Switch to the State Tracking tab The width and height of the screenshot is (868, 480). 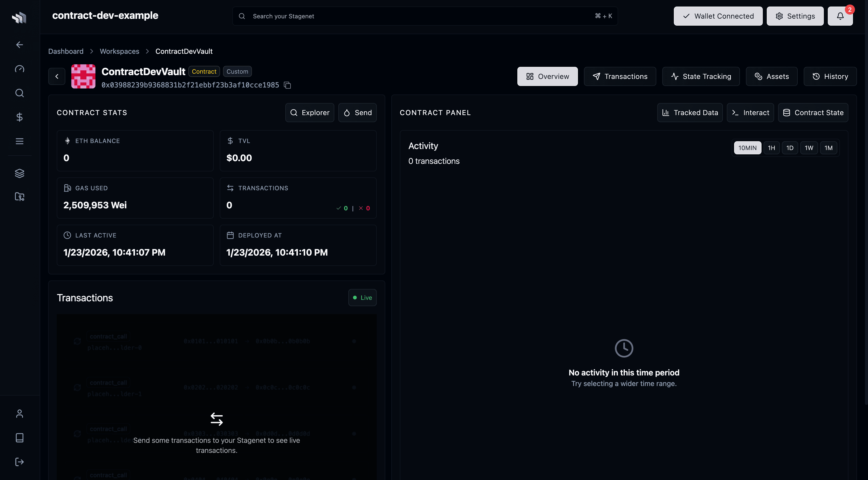(701, 76)
